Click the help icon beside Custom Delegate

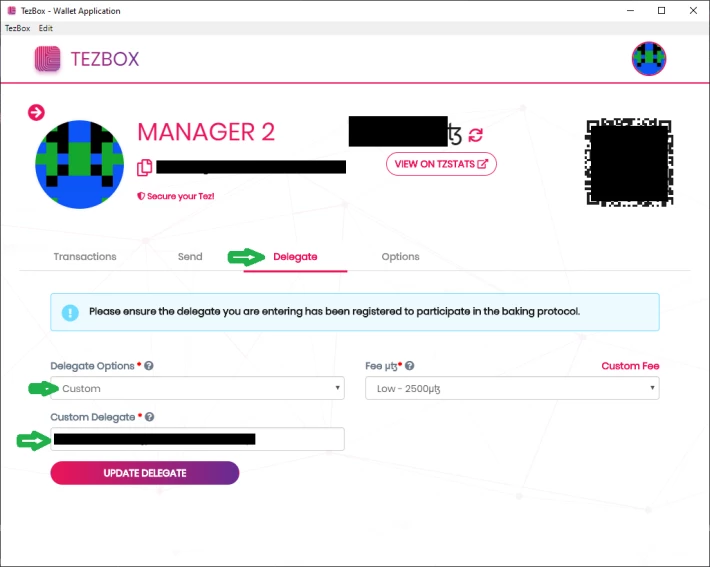[x=149, y=417]
